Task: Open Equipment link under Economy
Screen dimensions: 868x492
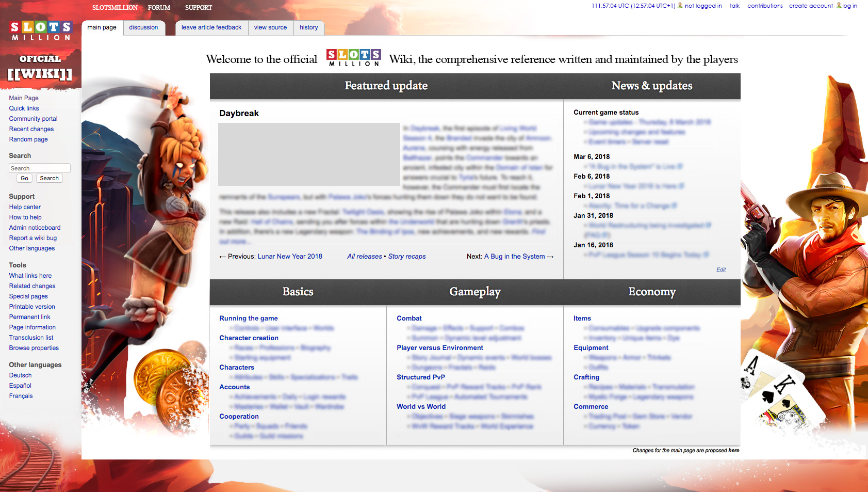Action: pyautogui.click(x=591, y=348)
